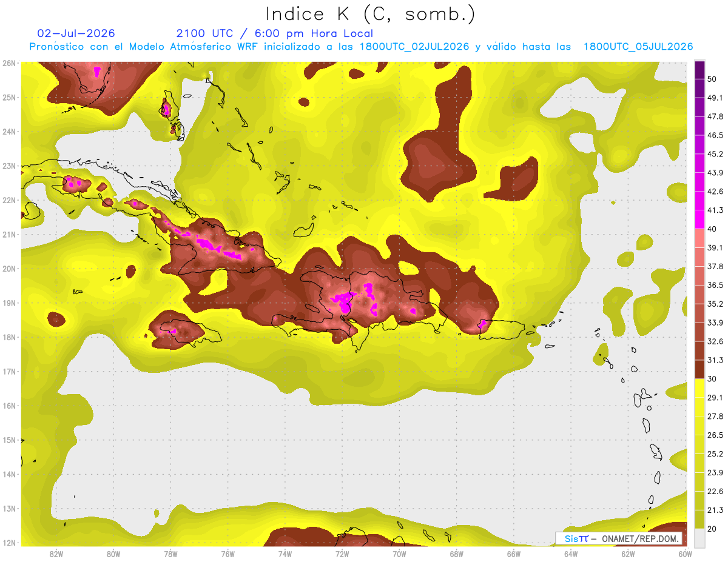Click the '70W' longitude axis label
The height and width of the screenshot is (562, 728).
399,554
